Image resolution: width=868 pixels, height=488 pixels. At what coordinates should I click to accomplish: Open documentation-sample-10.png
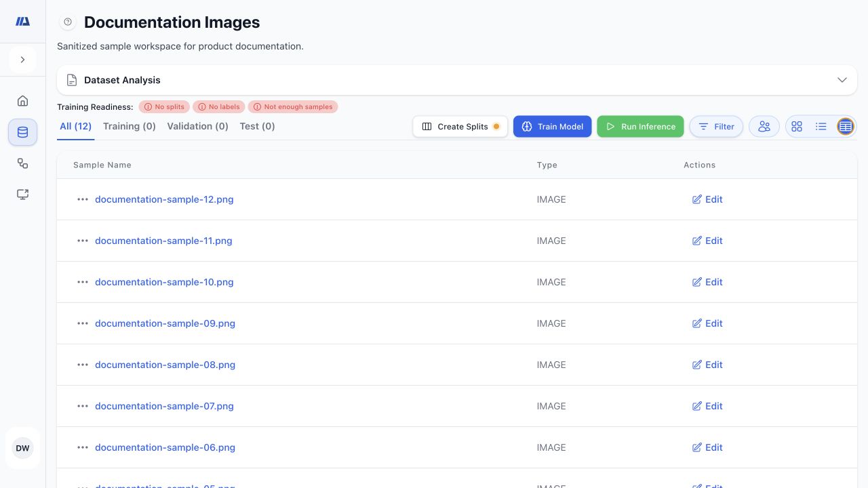coord(164,282)
